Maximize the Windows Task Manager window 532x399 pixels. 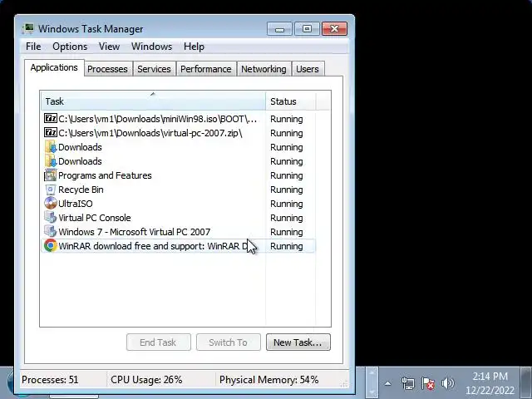click(x=307, y=29)
